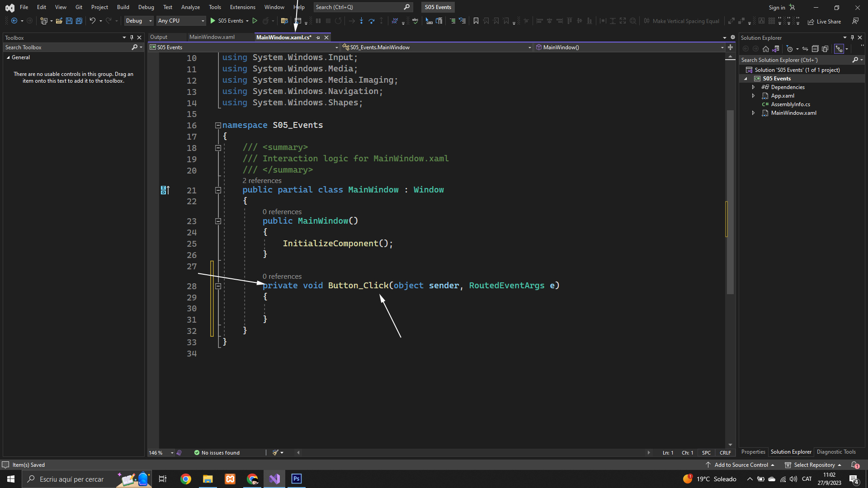This screenshot has height=488, width=868.
Task: Click the Undo toolbar icon
Action: pos(92,21)
